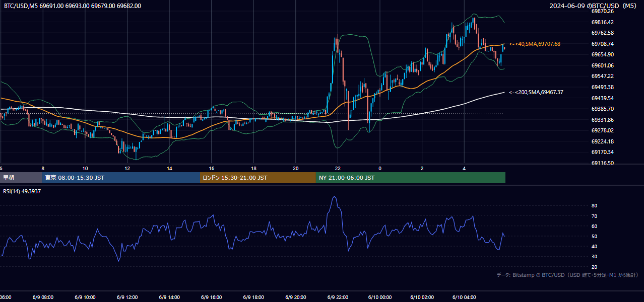This screenshot has height=302, width=644.
Task: Click price axis value 69708.74
Action: (x=602, y=44)
